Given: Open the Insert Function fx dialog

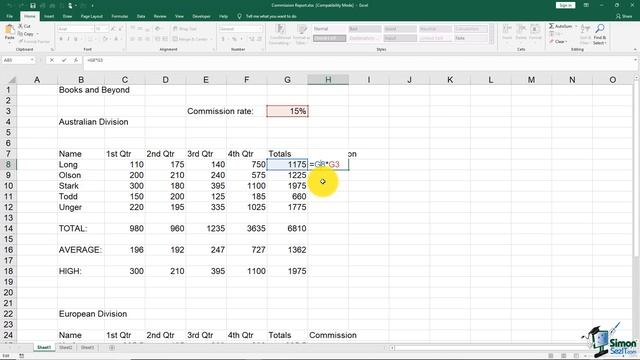Looking at the screenshot, I should 76,60.
